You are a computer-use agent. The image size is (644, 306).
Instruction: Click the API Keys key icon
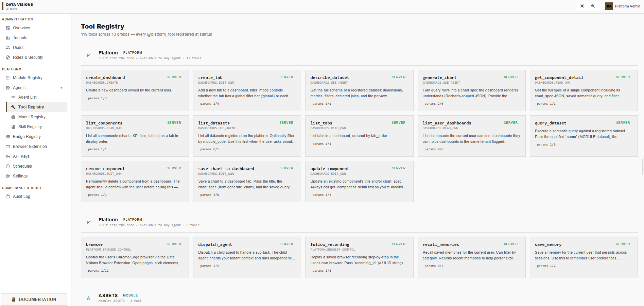click(x=8, y=156)
